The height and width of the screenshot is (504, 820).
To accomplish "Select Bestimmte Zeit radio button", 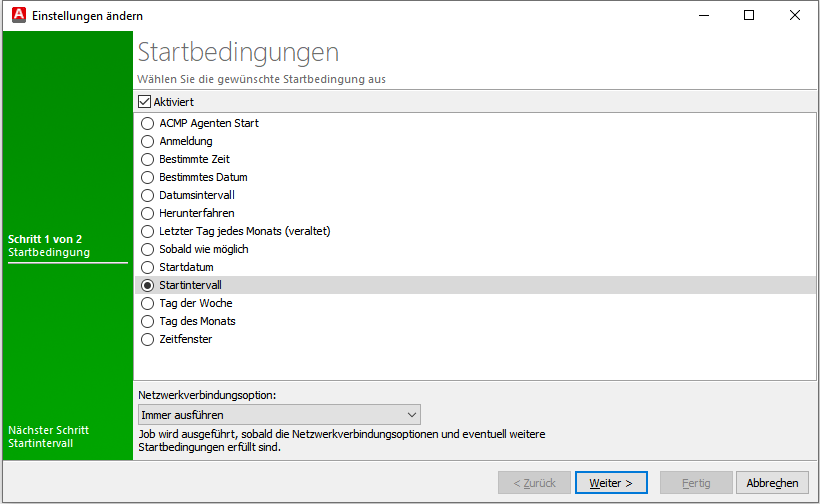I will pos(148,159).
